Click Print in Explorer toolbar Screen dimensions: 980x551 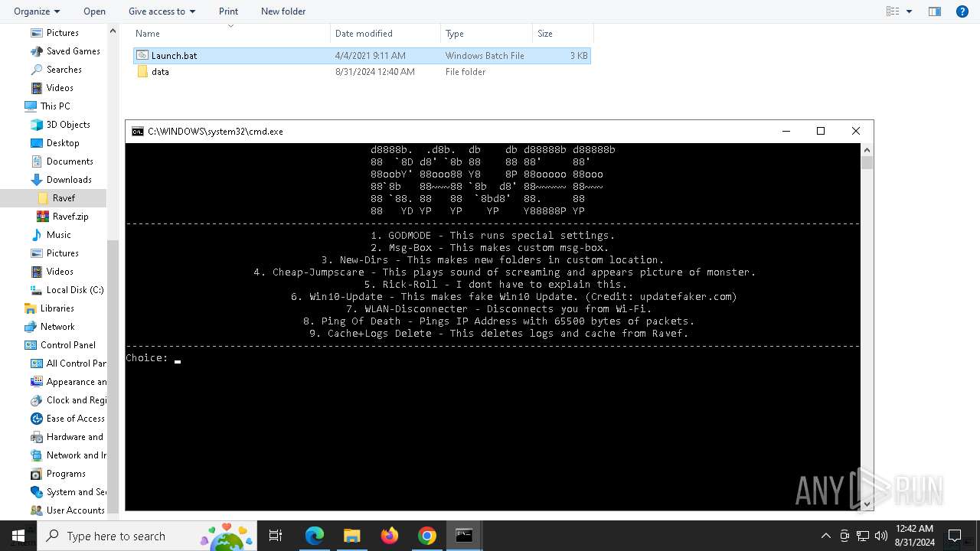[228, 11]
